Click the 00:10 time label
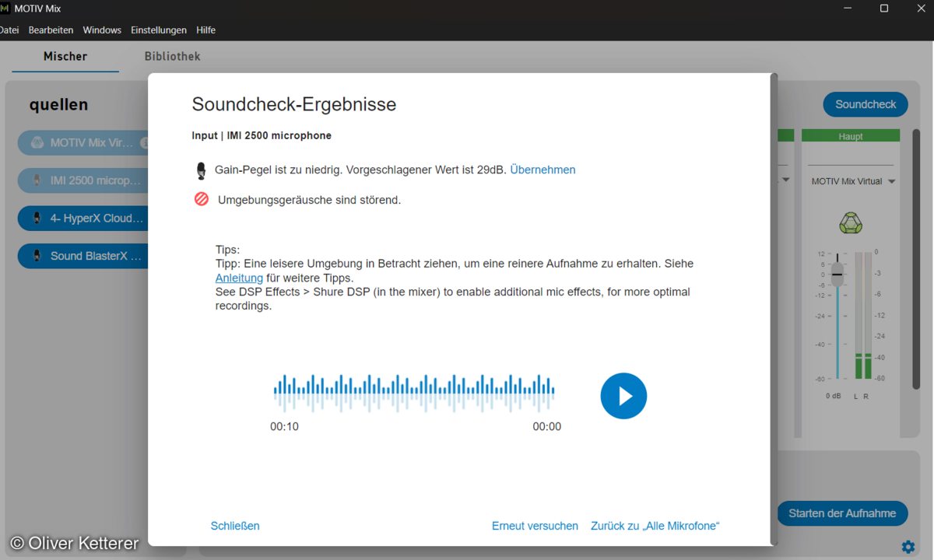Image resolution: width=934 pixels, height=560 pixels. pos(284,426)
